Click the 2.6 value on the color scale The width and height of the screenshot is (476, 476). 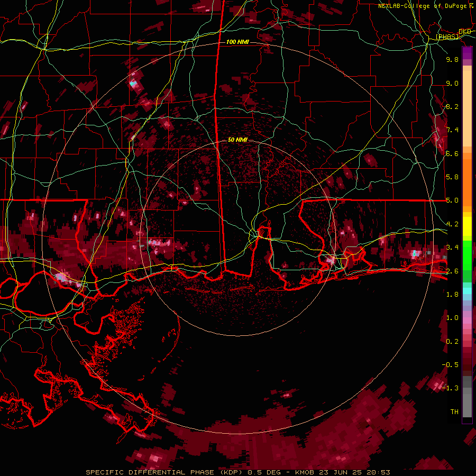452,271
